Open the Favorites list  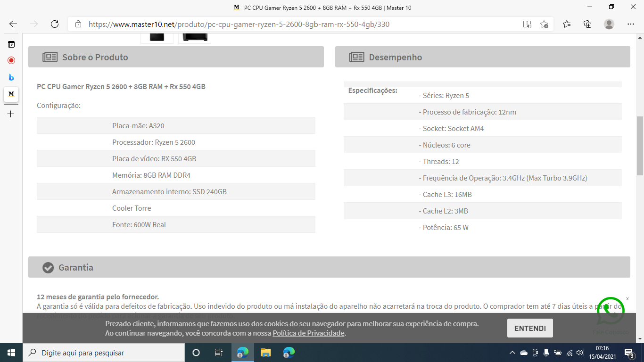pos(567,24)
